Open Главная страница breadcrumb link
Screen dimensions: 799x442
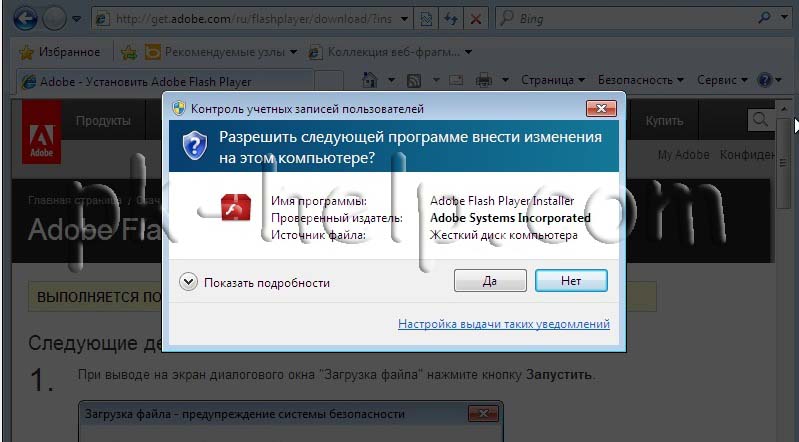[74, 200]
